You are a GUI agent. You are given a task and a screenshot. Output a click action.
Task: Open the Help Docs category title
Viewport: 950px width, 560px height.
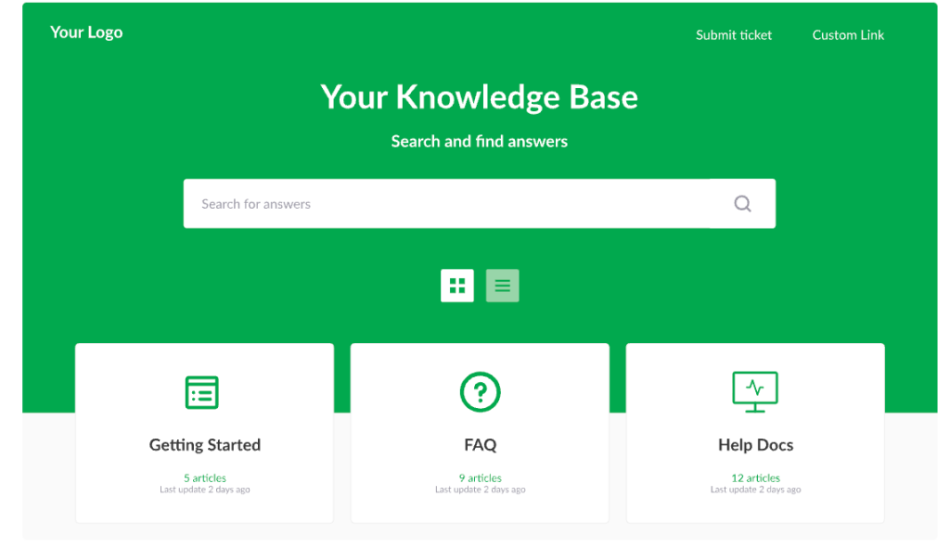(x=755, y=445)
